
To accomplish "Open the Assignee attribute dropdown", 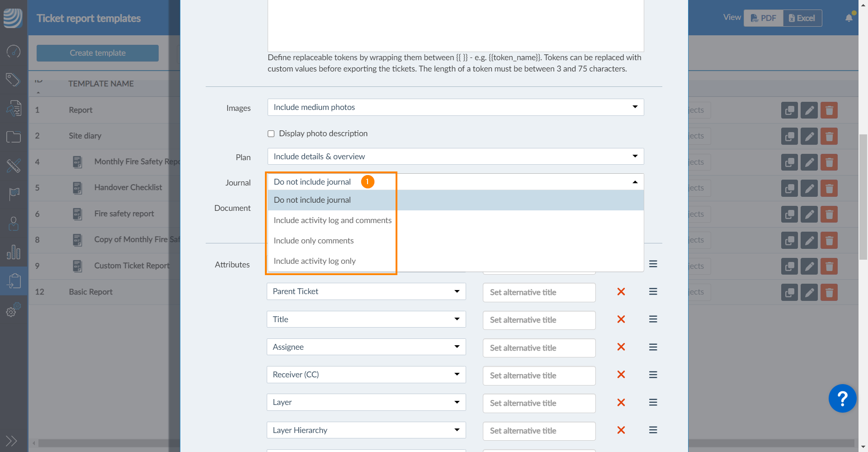I will pos(366,347).
